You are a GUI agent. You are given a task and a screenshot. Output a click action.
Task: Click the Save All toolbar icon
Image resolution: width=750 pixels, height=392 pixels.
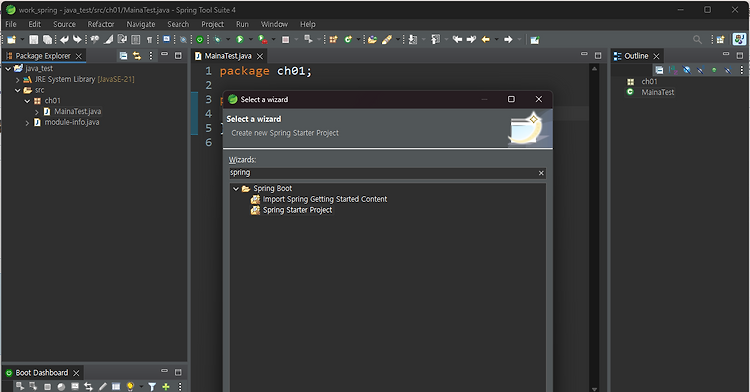[x=47, y=40]
